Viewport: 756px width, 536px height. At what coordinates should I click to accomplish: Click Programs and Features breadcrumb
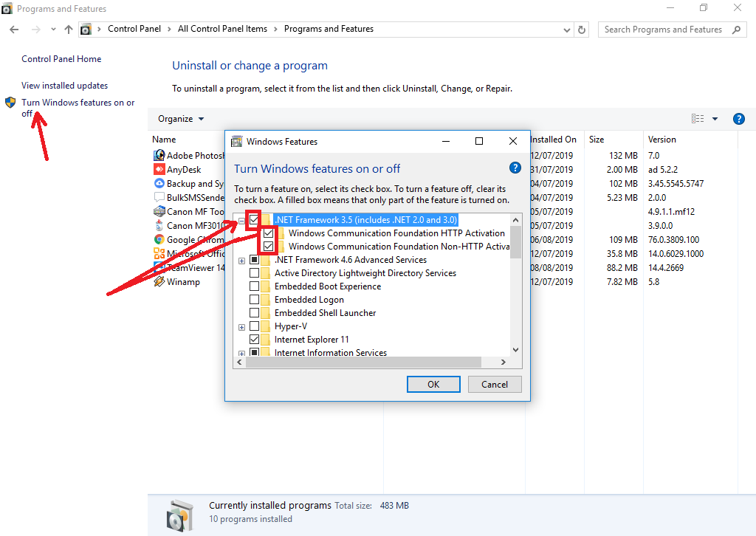(x=329, y=29)
